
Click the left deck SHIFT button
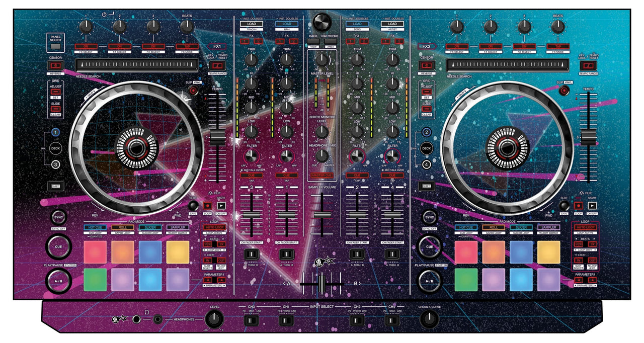point(55,186)
